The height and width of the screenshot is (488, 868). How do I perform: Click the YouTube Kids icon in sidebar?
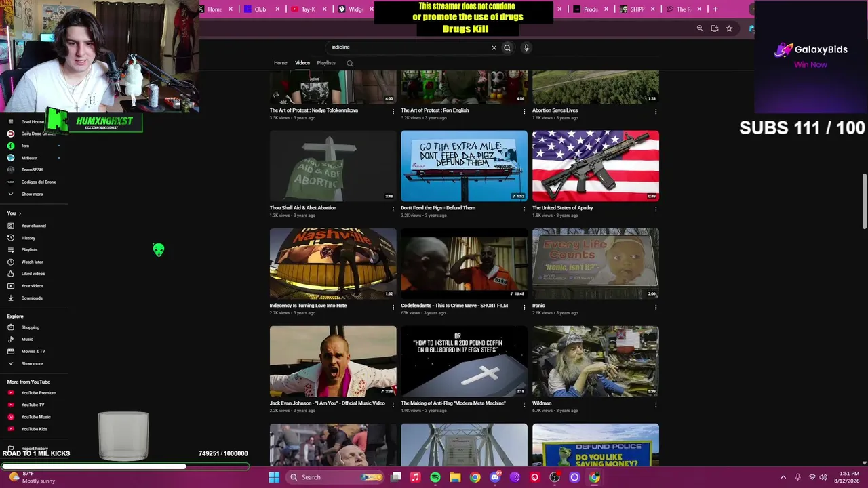pyautogui.click(x=11, y=429)
